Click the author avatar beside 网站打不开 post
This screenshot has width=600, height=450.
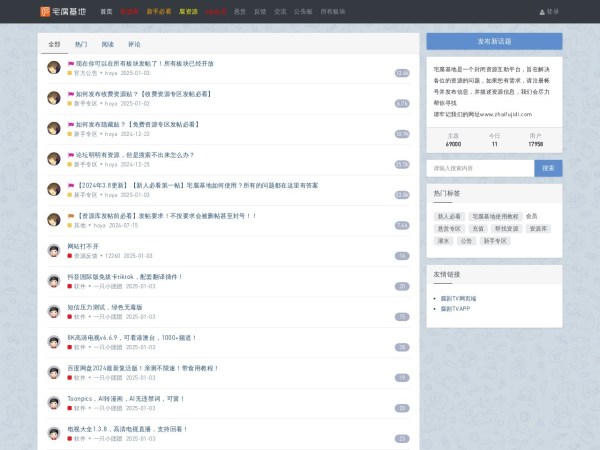(x=54, y=250)
